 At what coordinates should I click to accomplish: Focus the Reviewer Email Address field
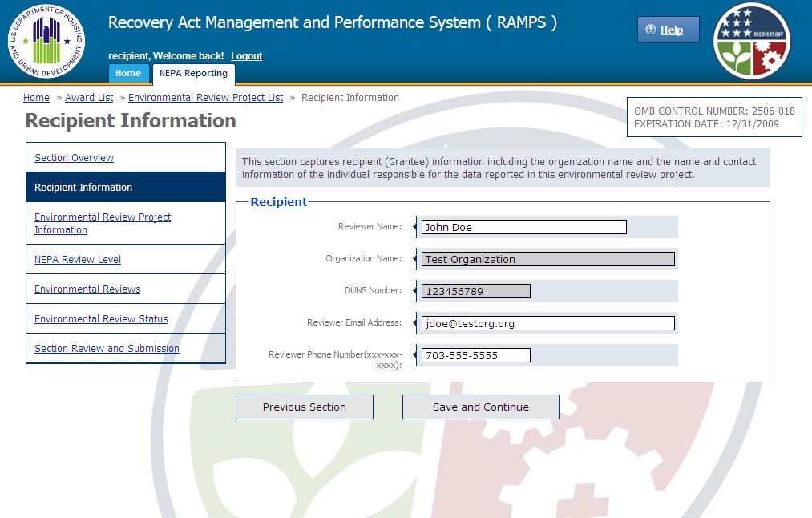tap(547, 323)
